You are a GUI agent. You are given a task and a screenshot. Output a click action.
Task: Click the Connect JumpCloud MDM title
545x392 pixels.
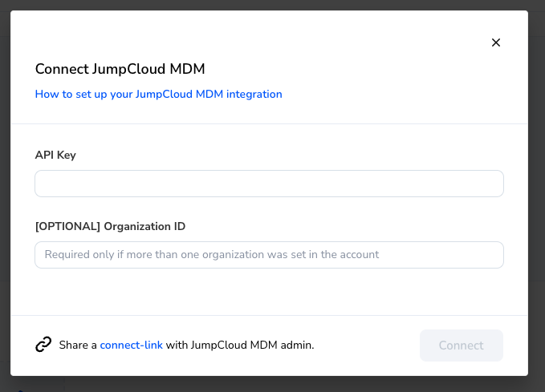(120, 69)
